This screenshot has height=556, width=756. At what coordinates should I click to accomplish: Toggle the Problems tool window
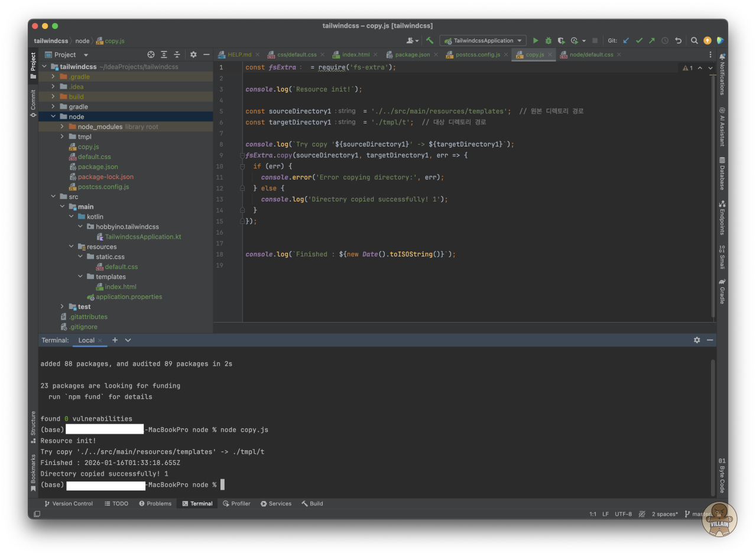pos(155,503)
